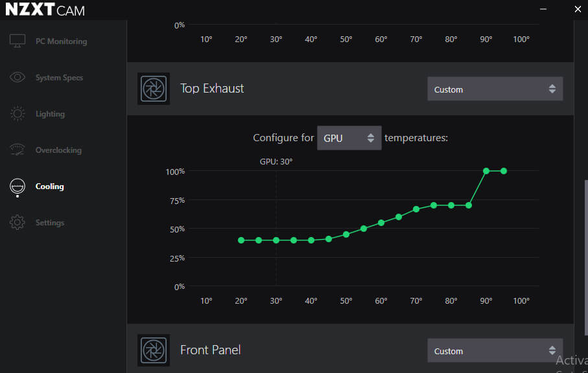Go to the PC Monitoring section
This screenshot has height=373, width=588.
coord(61,41)
